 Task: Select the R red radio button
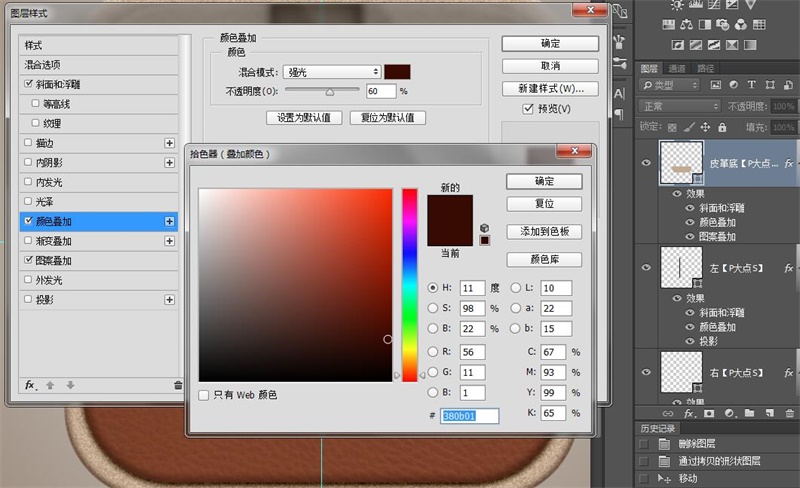click(433, 352)
